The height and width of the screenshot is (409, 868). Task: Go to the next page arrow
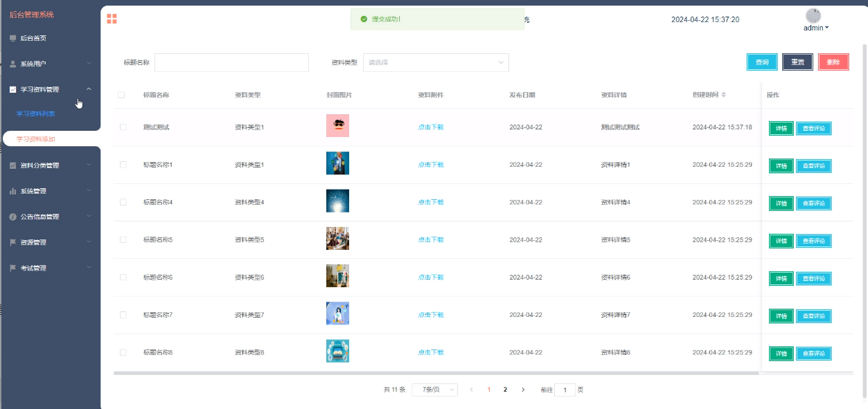523,390
